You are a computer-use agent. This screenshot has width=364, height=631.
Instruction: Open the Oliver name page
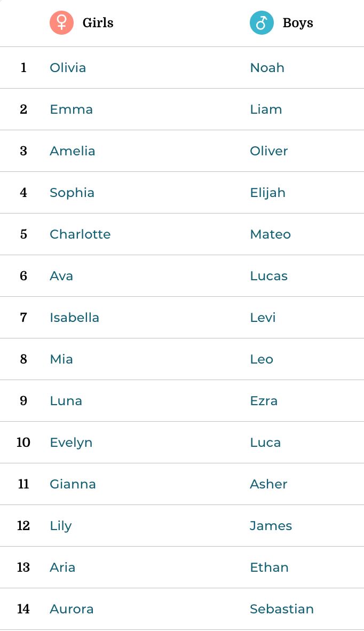coord(268,151)
